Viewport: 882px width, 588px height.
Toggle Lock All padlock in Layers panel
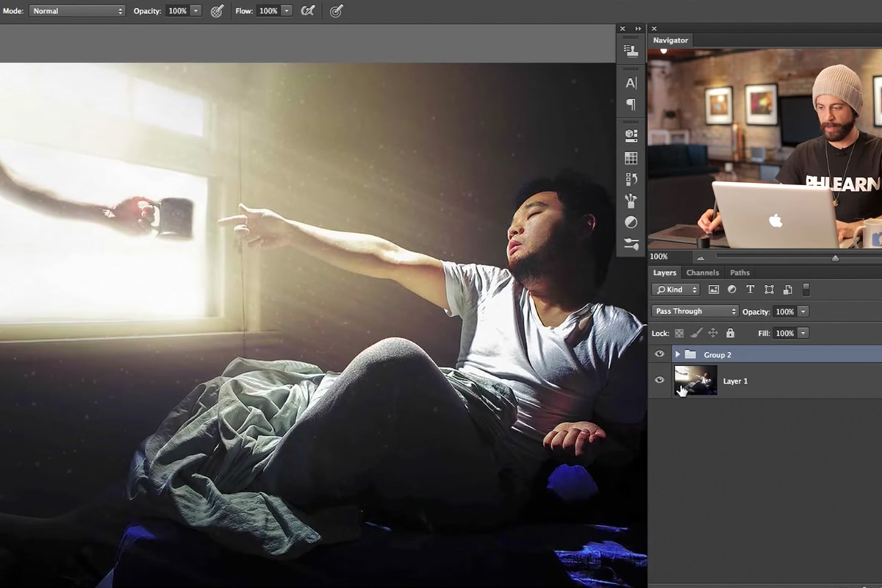click(730, 333)
